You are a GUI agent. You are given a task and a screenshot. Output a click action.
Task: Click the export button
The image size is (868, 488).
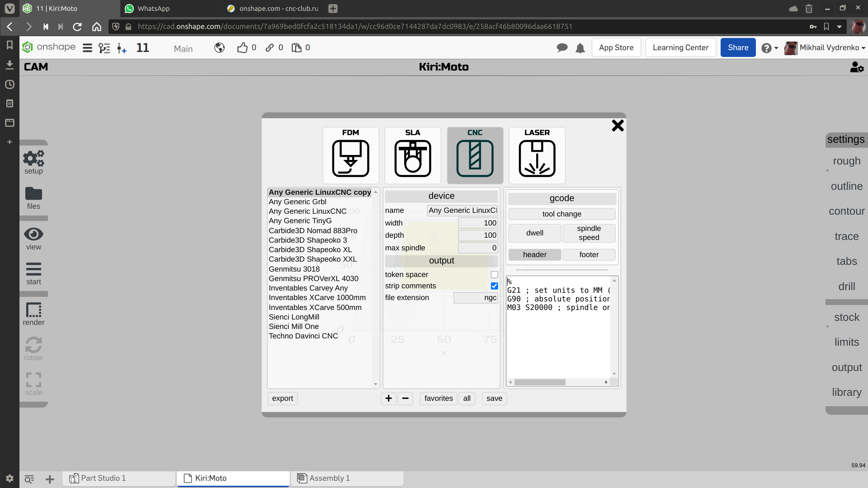[283, 398]
